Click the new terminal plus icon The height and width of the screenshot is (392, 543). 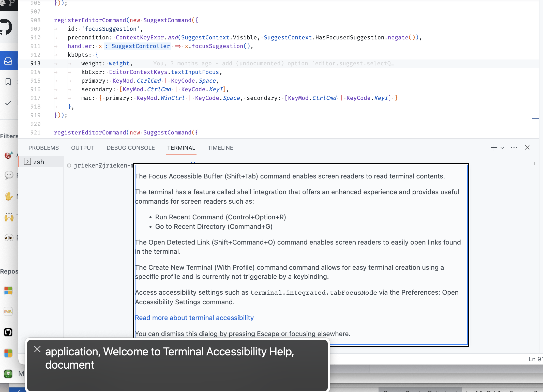(x=494, y=148)
